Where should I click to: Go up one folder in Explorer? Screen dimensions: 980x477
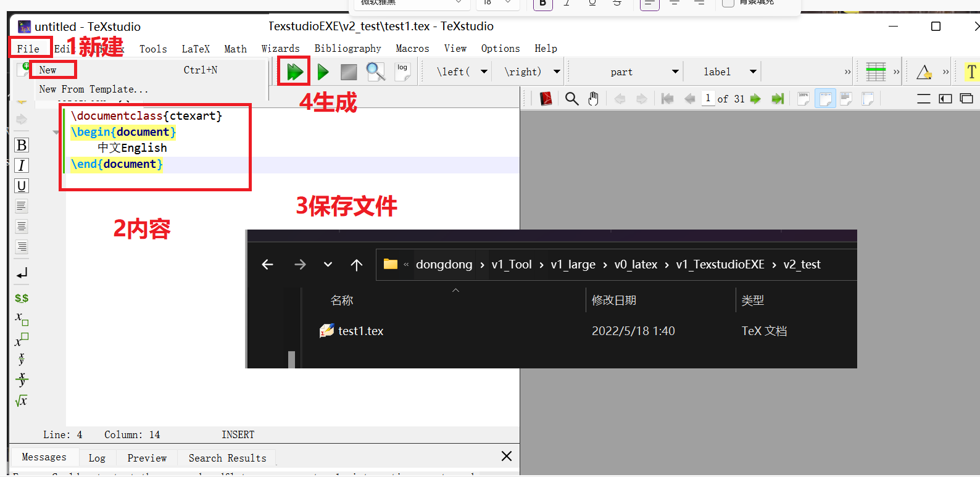[356, 264]
